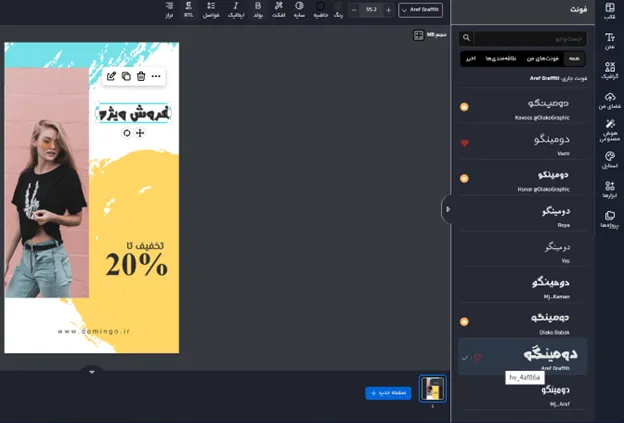Image resolution: width=624 pixels, height=423 pixels.
Task: Open the Graphics (گرافیک) sidebar panel
Action: [609, 69]
